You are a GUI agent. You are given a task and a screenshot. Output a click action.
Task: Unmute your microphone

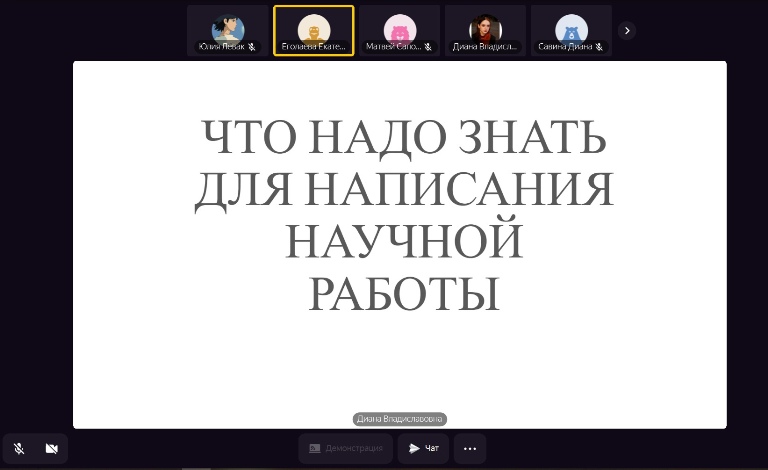(x=19, y=449)
